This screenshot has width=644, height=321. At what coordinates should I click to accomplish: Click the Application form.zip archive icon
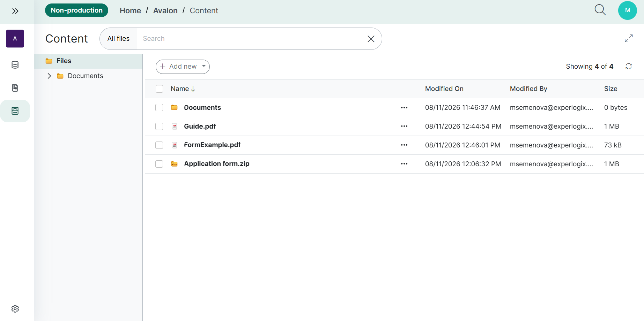(175, 164)
